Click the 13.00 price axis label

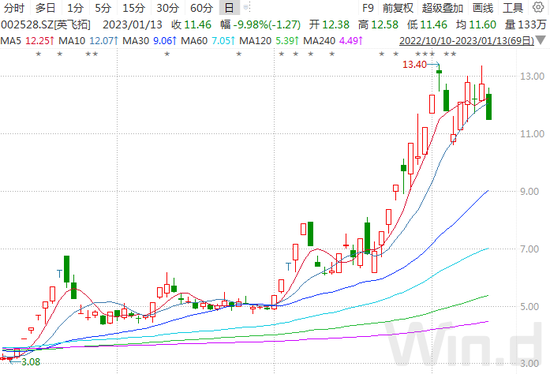[x=532, y=76]
